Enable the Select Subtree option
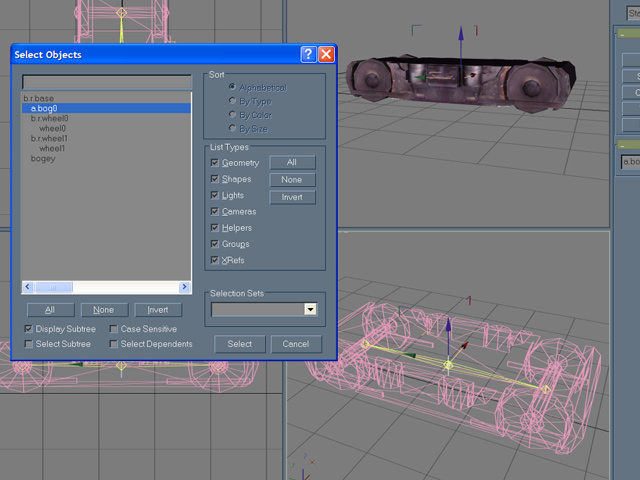 coord(29,344)
